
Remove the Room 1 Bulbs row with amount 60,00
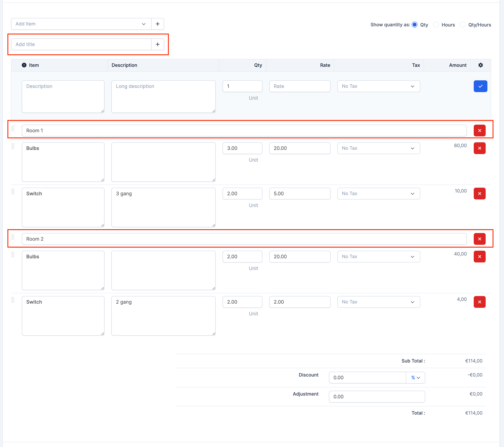480,148
